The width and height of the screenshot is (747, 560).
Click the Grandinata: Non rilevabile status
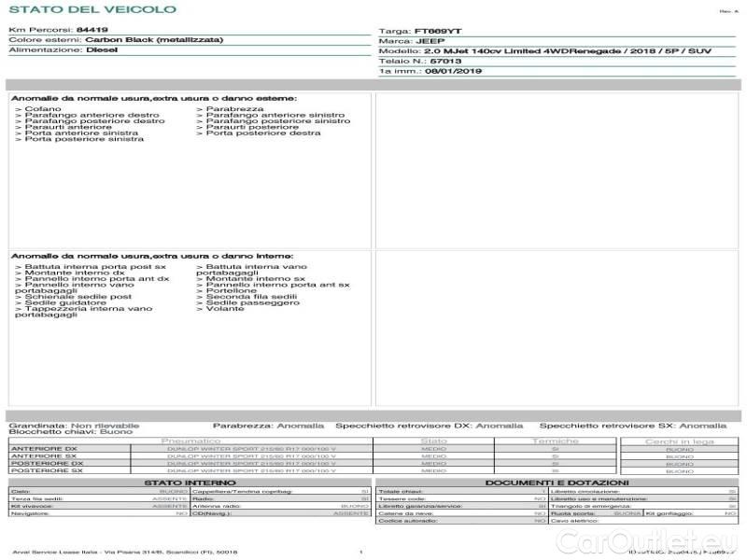point(75,425)
